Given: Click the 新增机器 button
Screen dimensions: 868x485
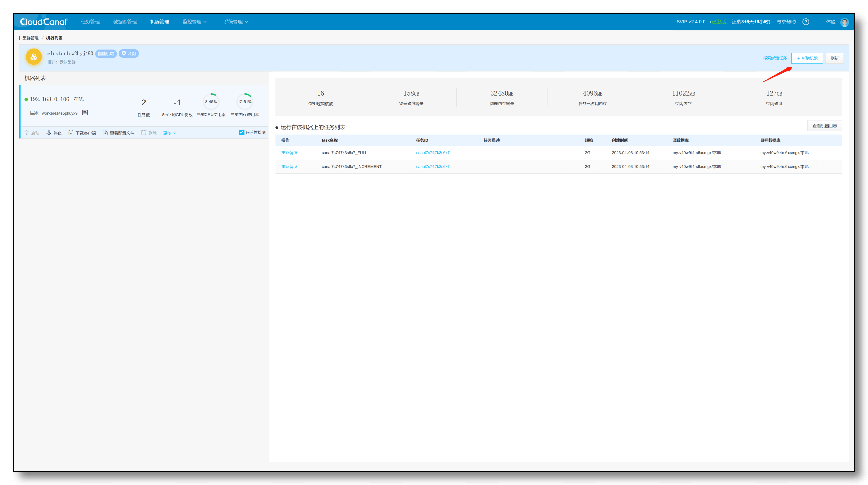Looking at the screenshot, I should click(807, 58).
